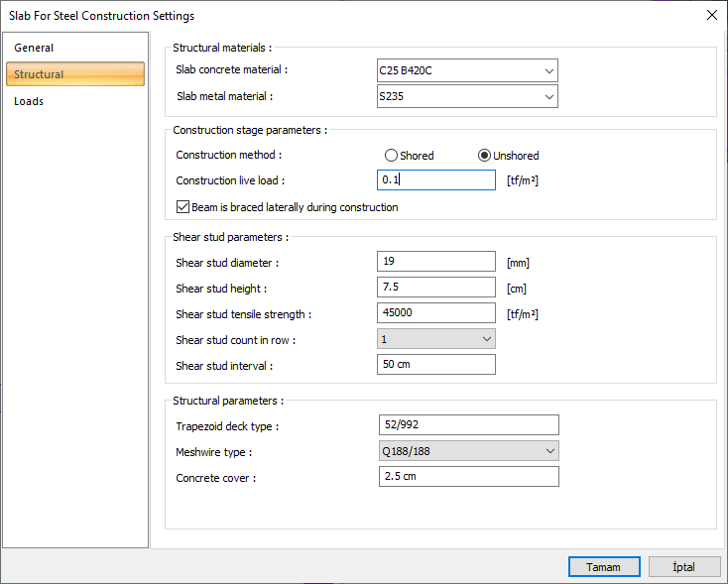The height and width of the screenshot is (584, 728).
Task: Select the Unshored construction method
Action: click(x=485, y=156)
